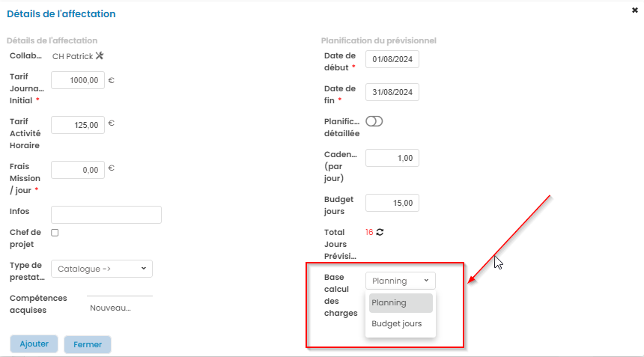This screenshot has width=644, height=357.
Task: Toggle the Planification détaillée switch
Action: click(x=374, y=121)
